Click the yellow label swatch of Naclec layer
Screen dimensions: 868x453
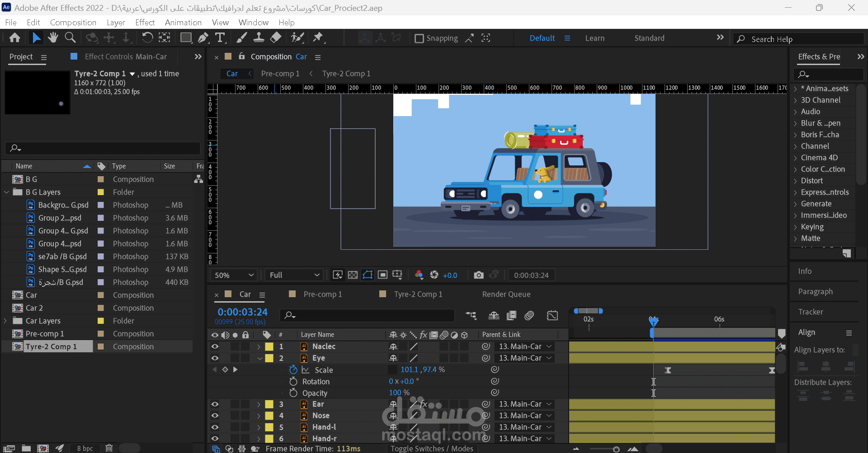click(x=269, y=346)
